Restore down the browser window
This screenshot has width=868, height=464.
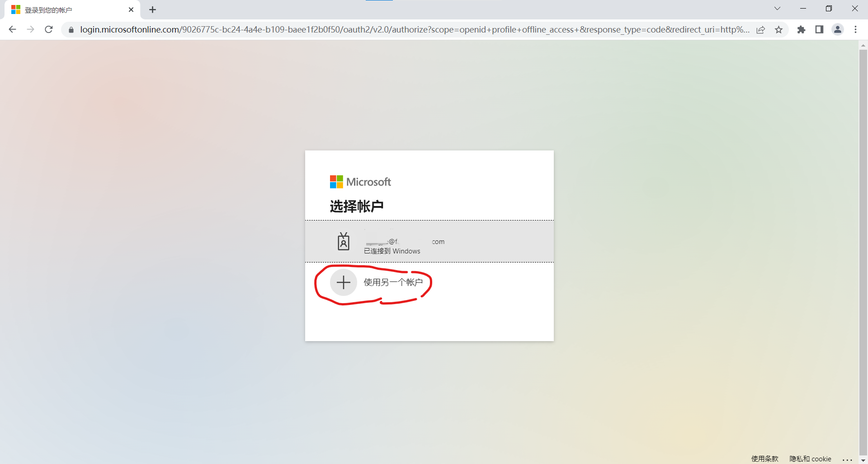[829, 9]
